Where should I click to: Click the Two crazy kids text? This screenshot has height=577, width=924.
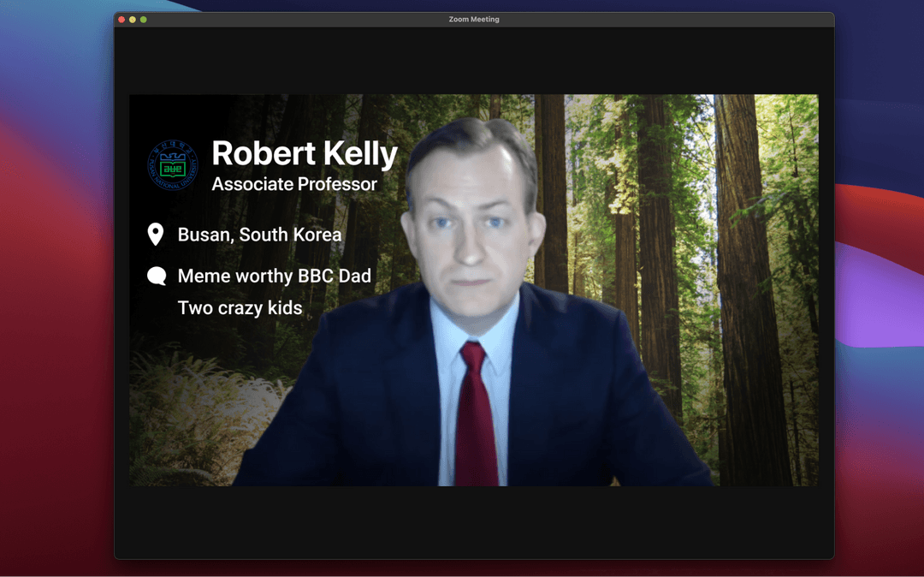pyautogui.click(x=240, y=307)
